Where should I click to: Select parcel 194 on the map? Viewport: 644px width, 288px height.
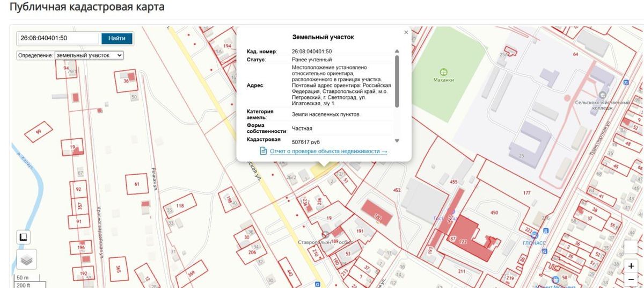point(227,46)
